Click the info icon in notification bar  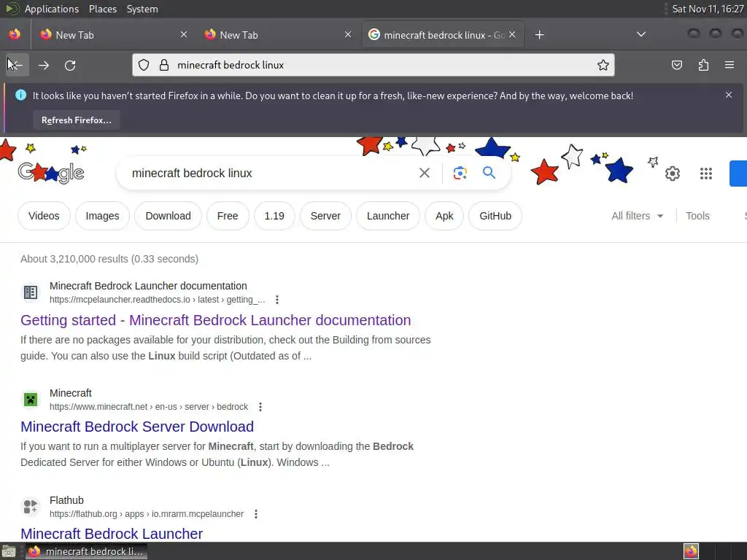point(20,96)
